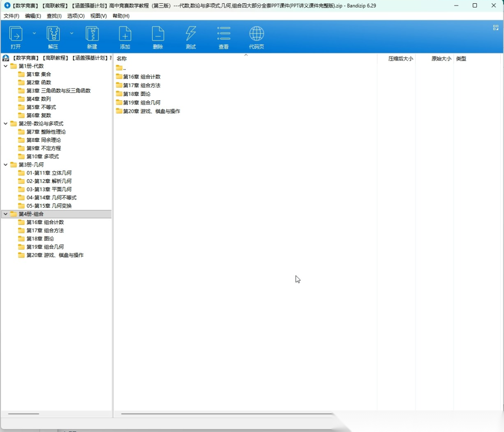Image resolution: width=504 pixels, height=432 pixels.
Task: Collapse the 第1册-代数 tree node
Action: (6, 66)
